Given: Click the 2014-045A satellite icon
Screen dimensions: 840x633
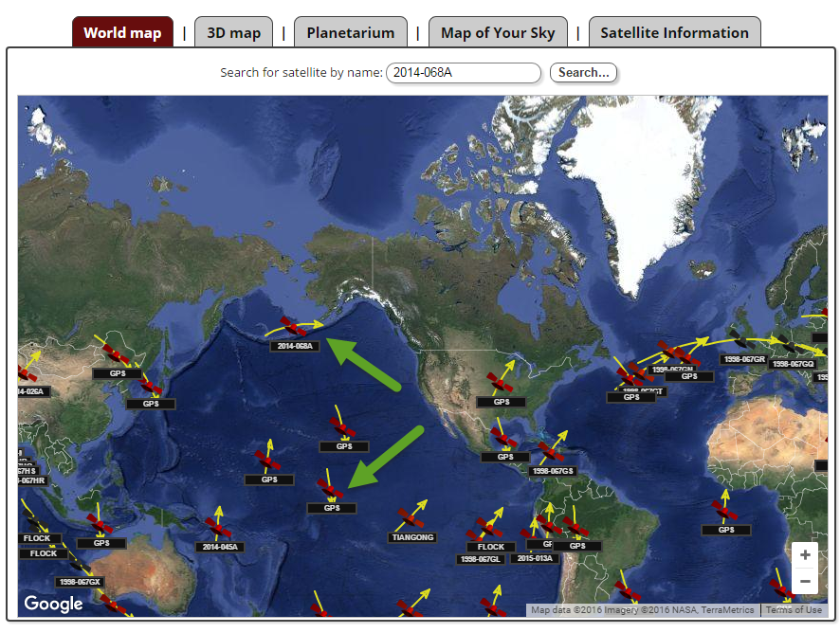Looking at the screenshot, I should [218, 531].
